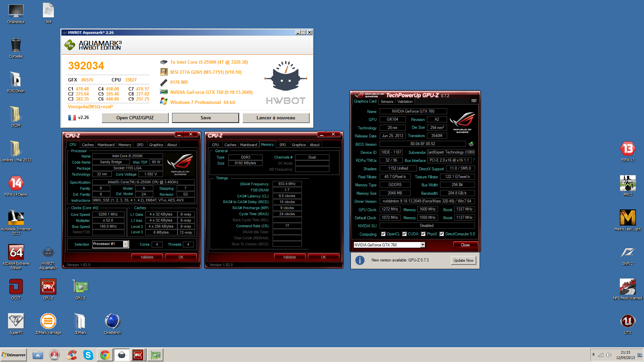Open the Graphics tab in the Memory timings CPU-Z window

(299, 145)
